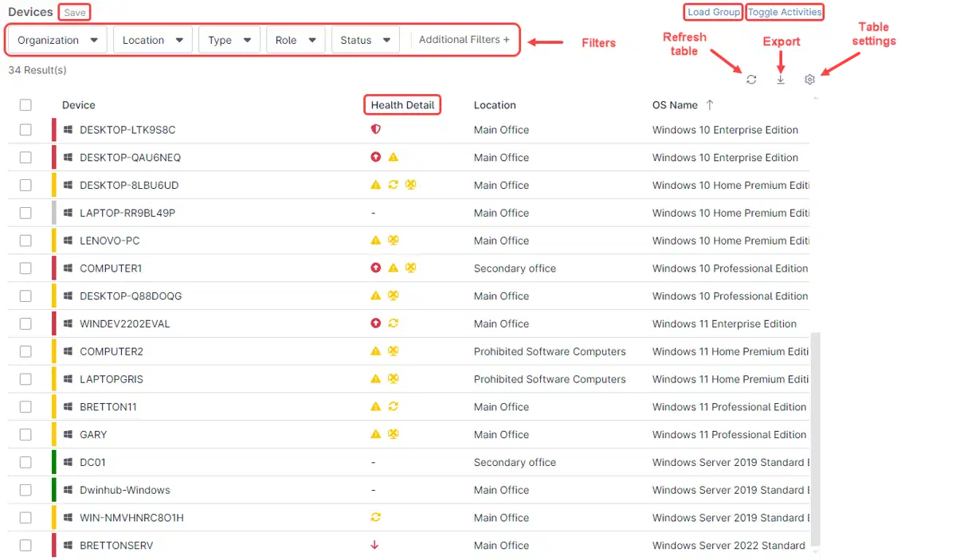Click Toggle Activities
Image resolution: width=956 pixels, height=560 pixels.
785,12
